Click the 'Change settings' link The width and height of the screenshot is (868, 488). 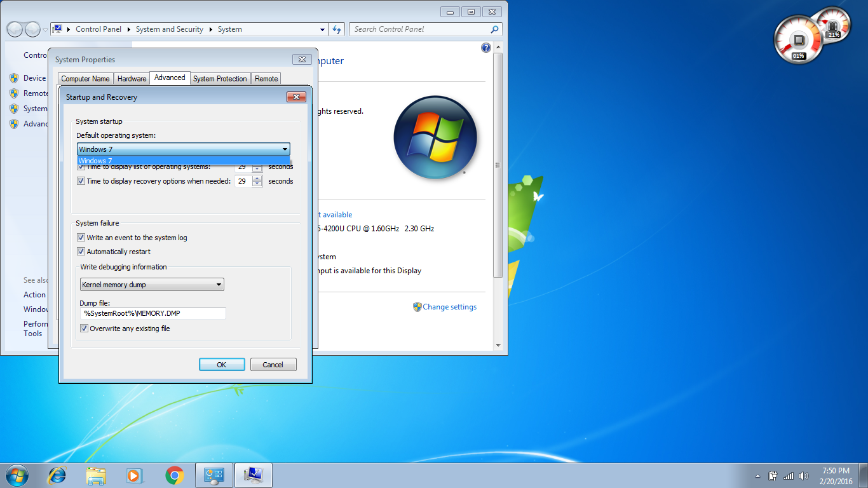click(x=449, y=307)
